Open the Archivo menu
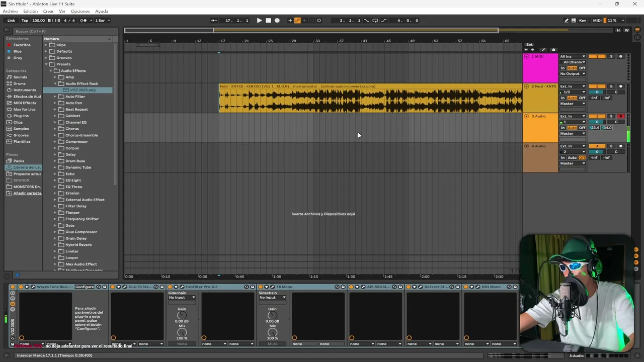Image resolution: width=644 pixels, height=362 pixels. click(10, 11)
